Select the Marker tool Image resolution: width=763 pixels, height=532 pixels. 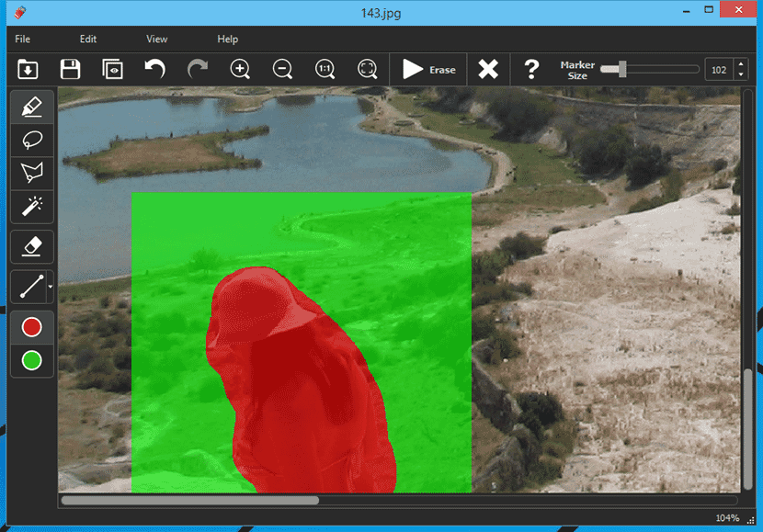(x=32, y=107)
